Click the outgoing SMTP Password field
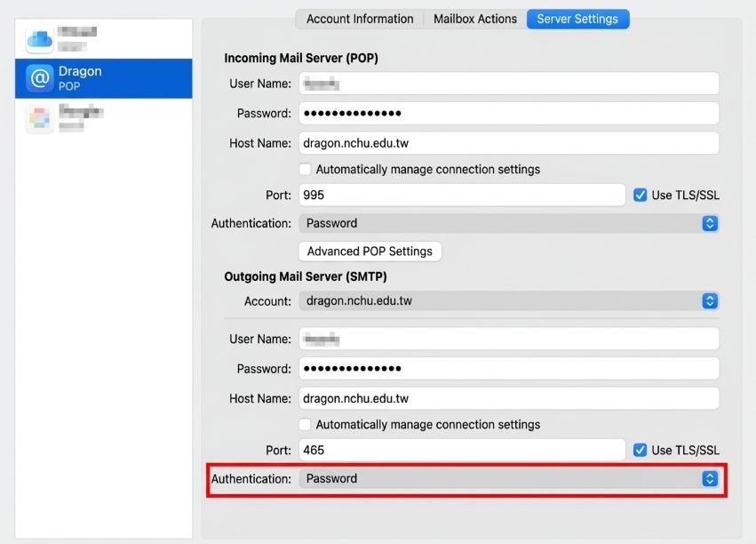This screenshot has height=544, width=756. click(x=509, y=369)
